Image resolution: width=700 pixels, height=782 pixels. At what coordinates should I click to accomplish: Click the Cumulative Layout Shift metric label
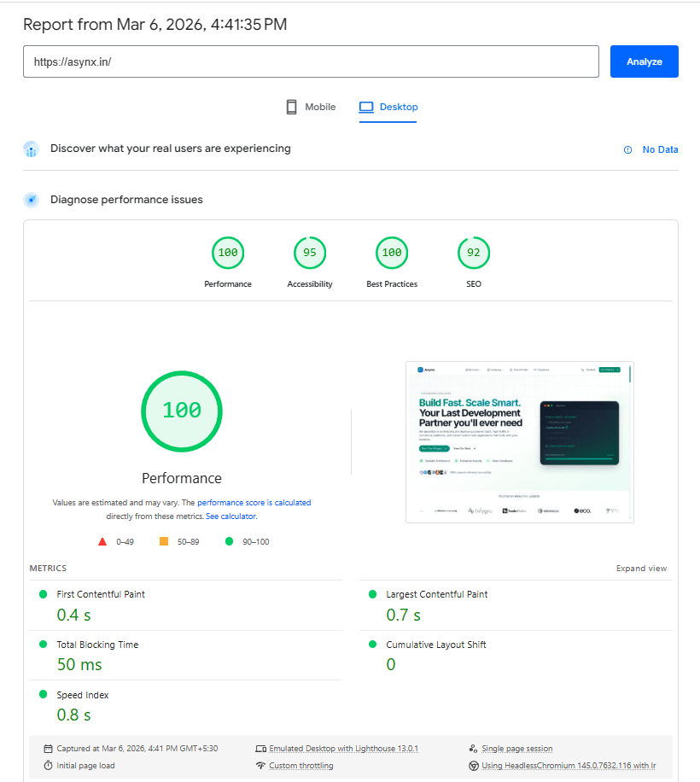pos(435,645)
